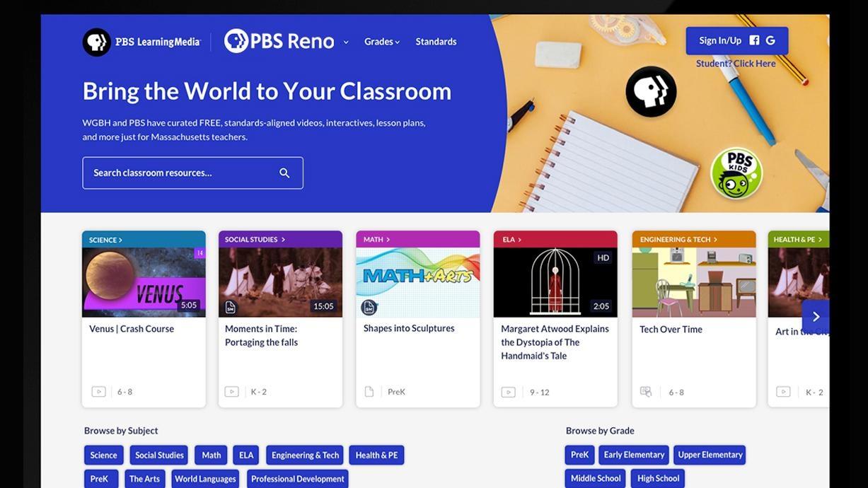Open the Grades dropdown menu
This screenshot has height=488, width=868.
(382, 42)
